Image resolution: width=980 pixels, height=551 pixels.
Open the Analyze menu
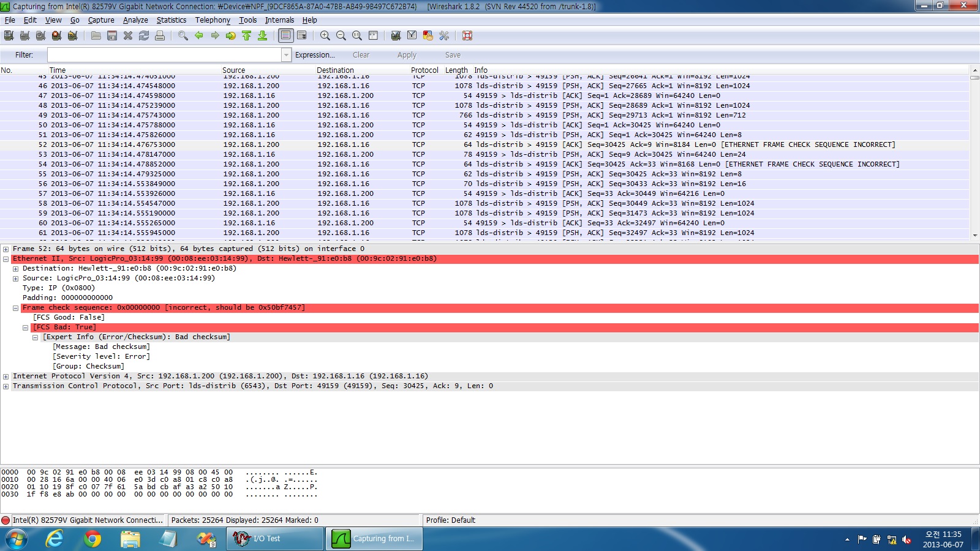(135, 20)
